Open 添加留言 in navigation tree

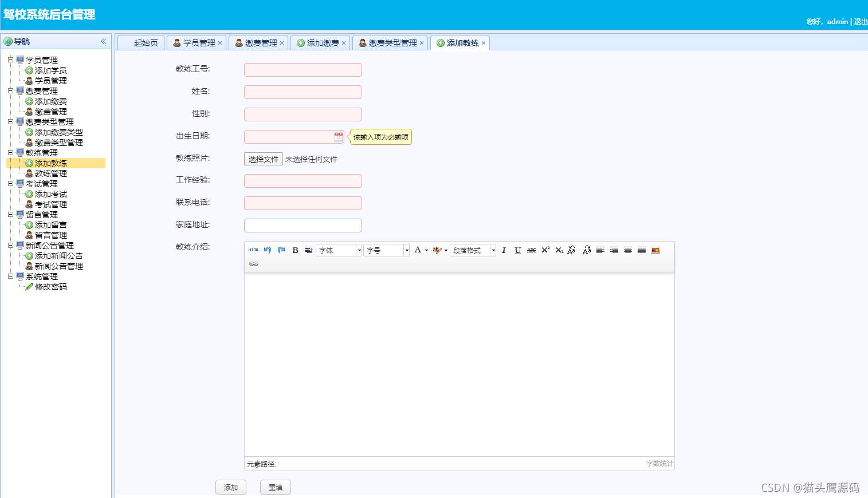pos(50,225)
